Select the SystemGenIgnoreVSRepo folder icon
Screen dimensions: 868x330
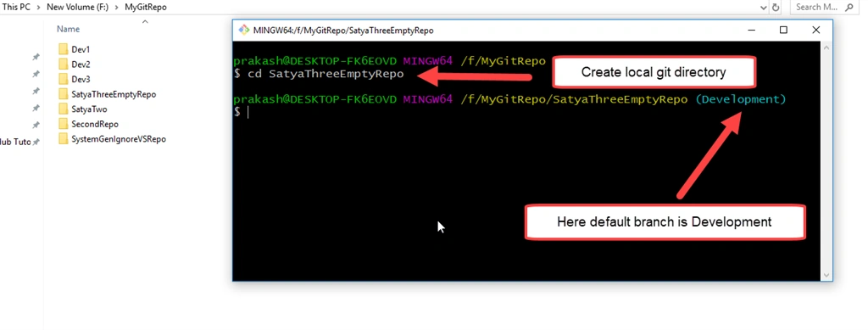[x=63, y=139]
